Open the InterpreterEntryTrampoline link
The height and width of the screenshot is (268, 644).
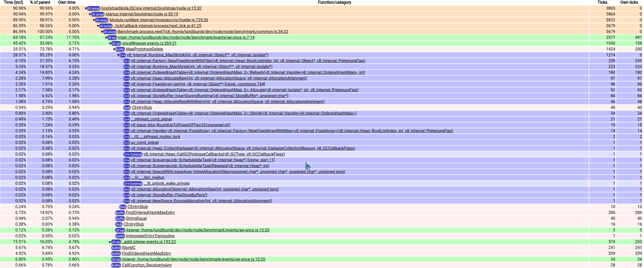(150, 236)
